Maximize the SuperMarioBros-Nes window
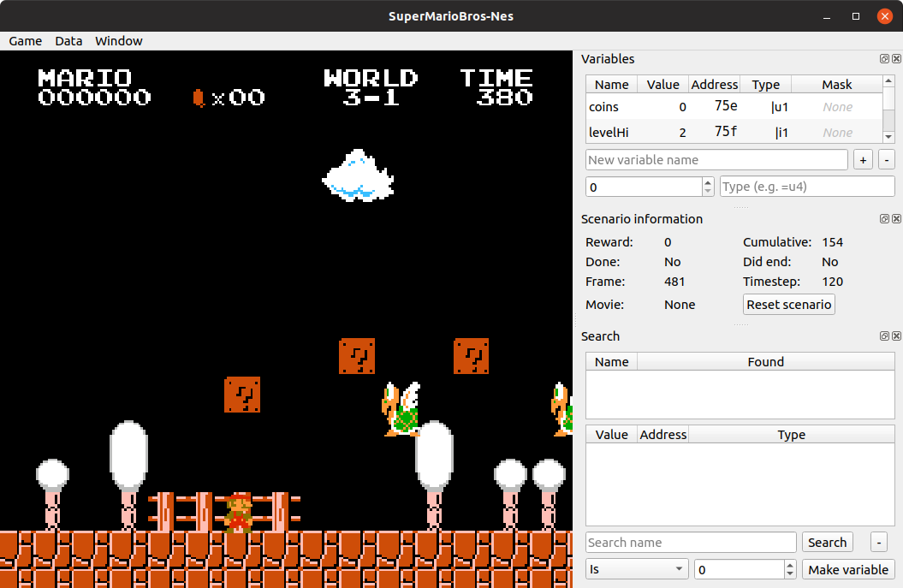 pos(856,16)
